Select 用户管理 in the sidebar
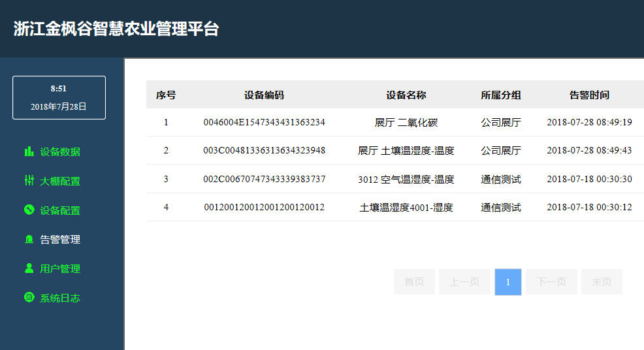This screenshot has height=350, width=644. point(60,269)
